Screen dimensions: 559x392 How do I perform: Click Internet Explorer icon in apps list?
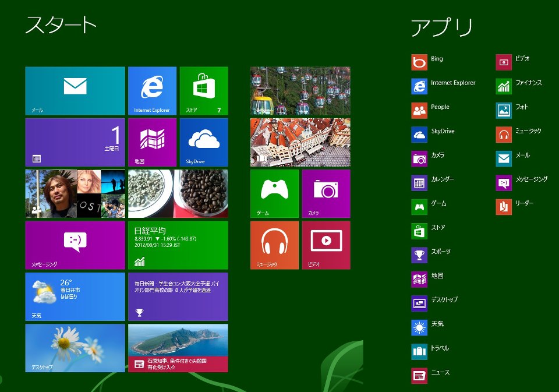[419, 86]
